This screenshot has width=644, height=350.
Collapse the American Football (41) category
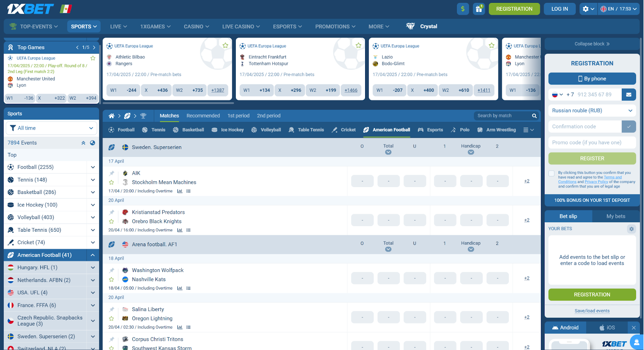[x=93, y=255]
